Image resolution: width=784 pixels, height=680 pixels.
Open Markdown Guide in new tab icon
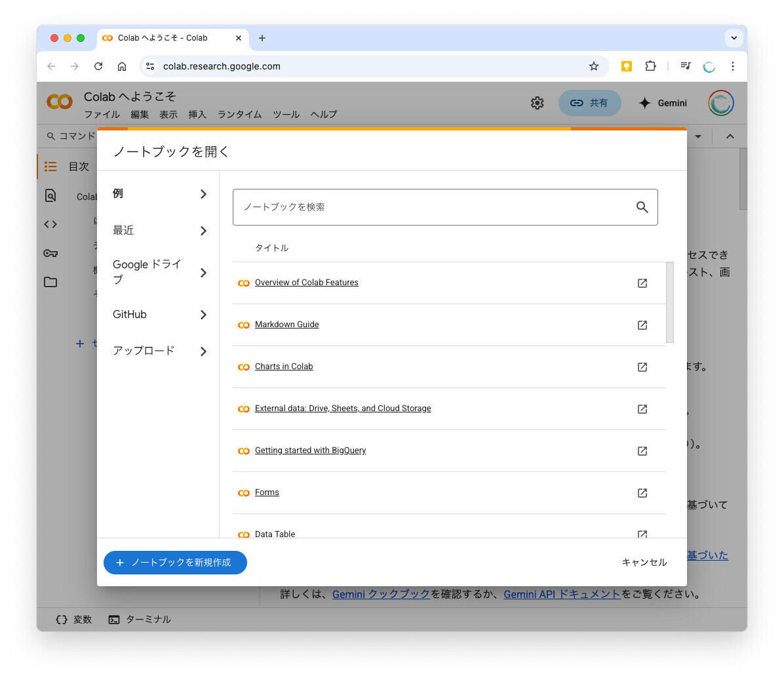pyautogui.click(x=642, y=325)
